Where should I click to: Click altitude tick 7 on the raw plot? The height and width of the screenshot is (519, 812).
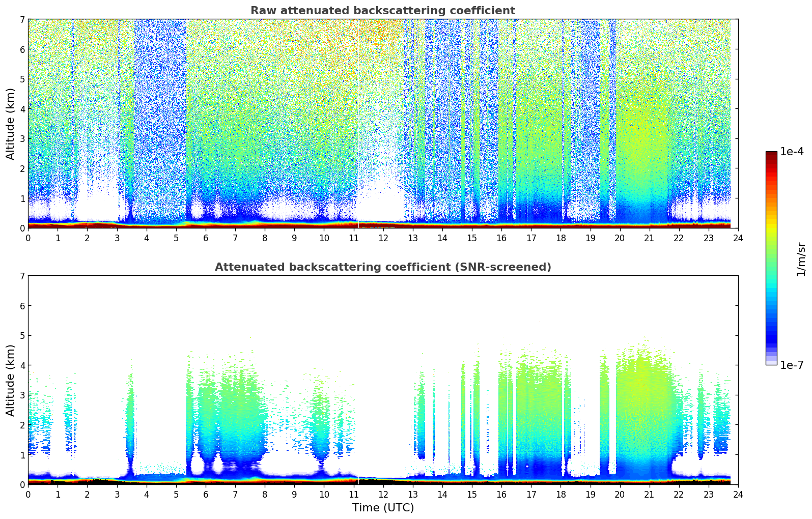tap(22, 19)
